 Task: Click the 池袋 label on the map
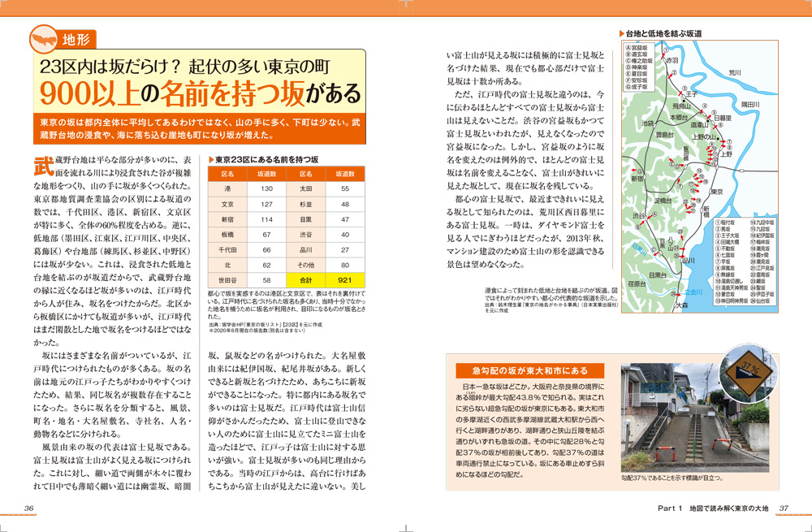tap(648, 123)
